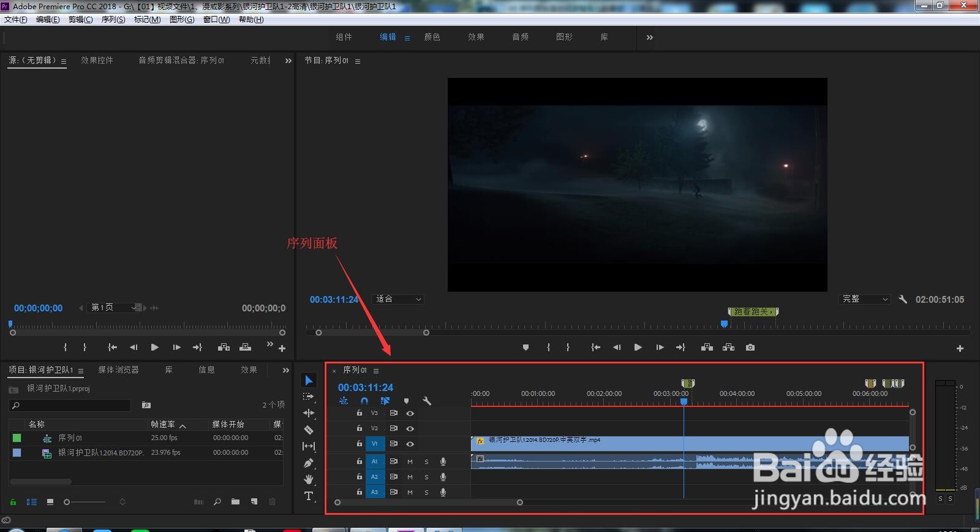
Task: Switch to 效果控件 tab
Action: click(x=97, y=60)
